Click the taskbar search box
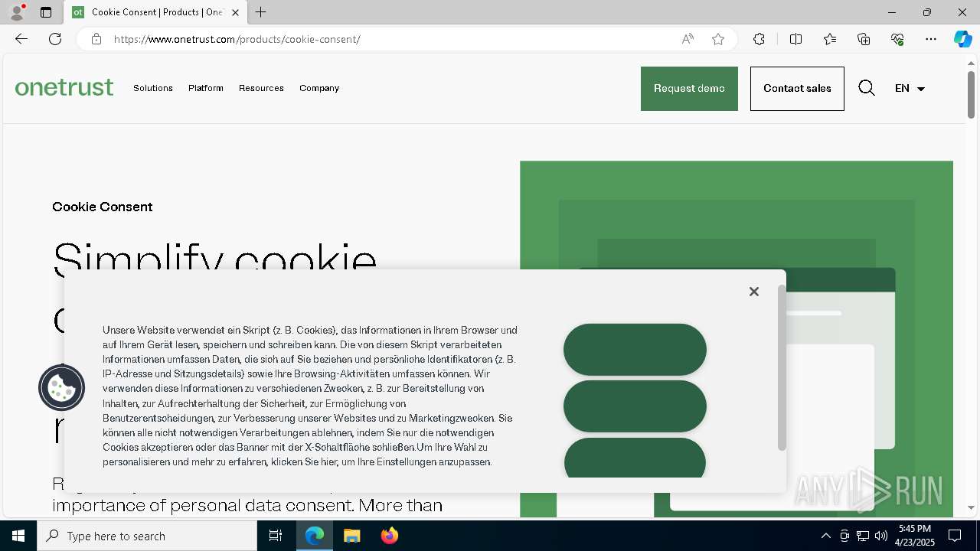 [147, 536]
